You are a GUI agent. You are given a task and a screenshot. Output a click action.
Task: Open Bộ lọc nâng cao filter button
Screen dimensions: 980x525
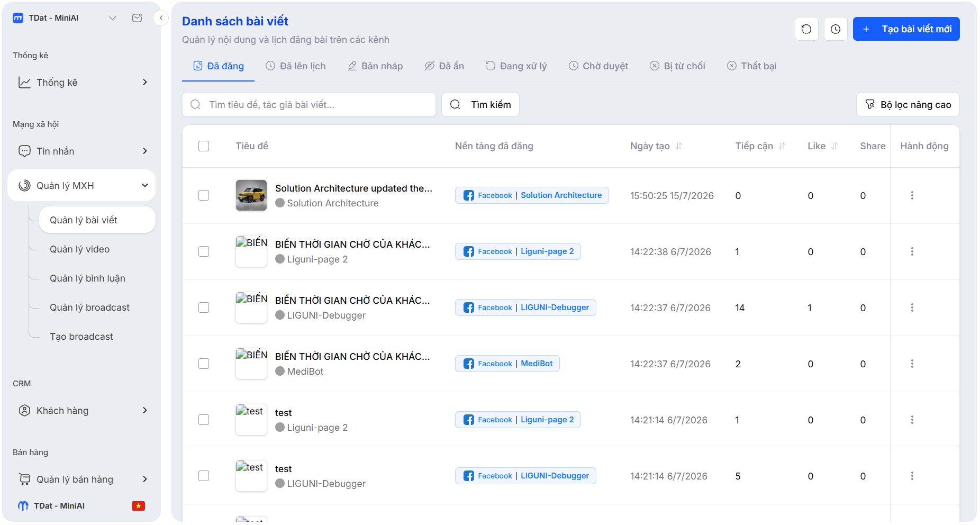point(908,105)
